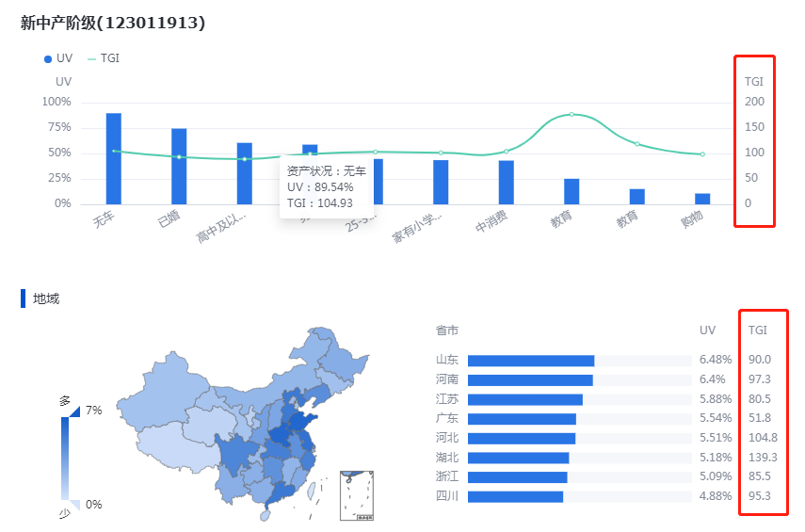Image resolution: width=805 pixels, height=532 pixels.
Task: Click the 无车 bar in UV chart
Action: 114,158
